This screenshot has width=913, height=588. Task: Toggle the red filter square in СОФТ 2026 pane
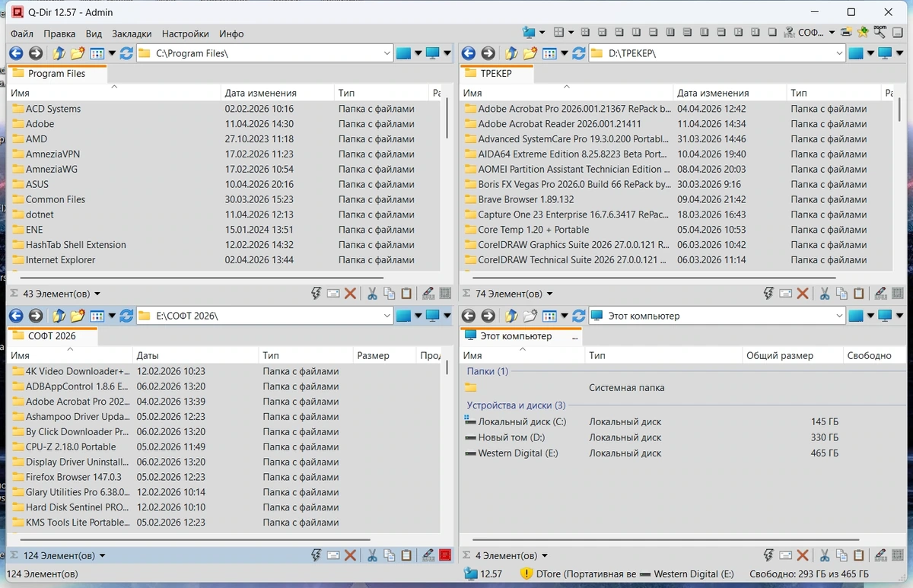coord(445,556)
